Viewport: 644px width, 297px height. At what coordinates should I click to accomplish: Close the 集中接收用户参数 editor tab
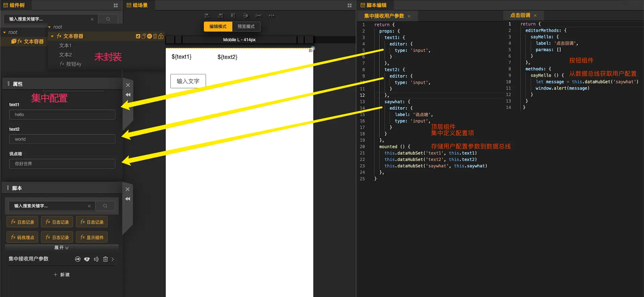pyautogui.click(x=409, y=16)
